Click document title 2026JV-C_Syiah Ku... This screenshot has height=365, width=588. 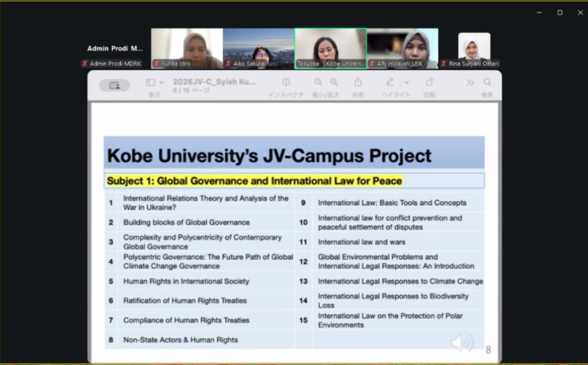pyautogui.click(x=214, y=82)
